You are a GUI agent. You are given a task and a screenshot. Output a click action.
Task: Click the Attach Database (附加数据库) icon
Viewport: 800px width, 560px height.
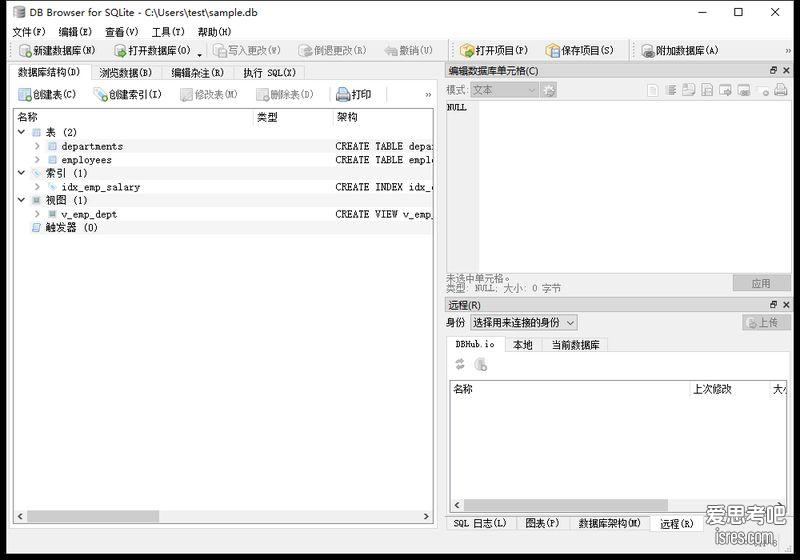(648, 50)
